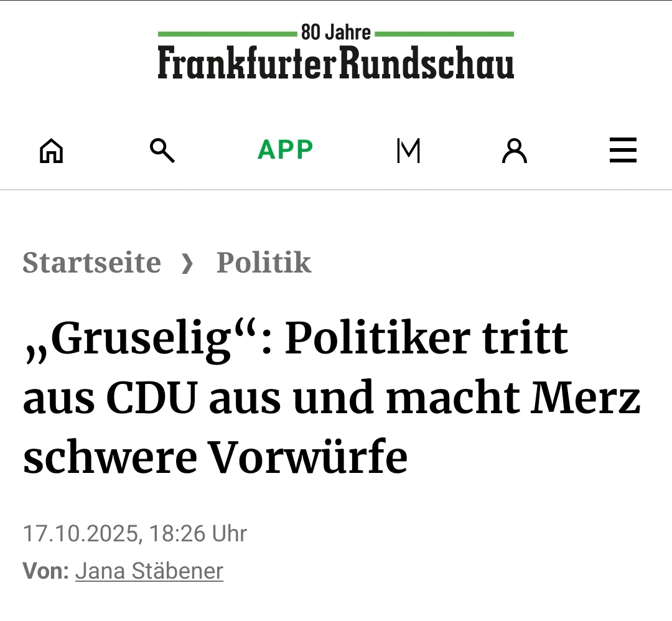Click the Frankfurter Rundschau logo
672x621 pixels.
pyautogui.click(x=336, y=62)
